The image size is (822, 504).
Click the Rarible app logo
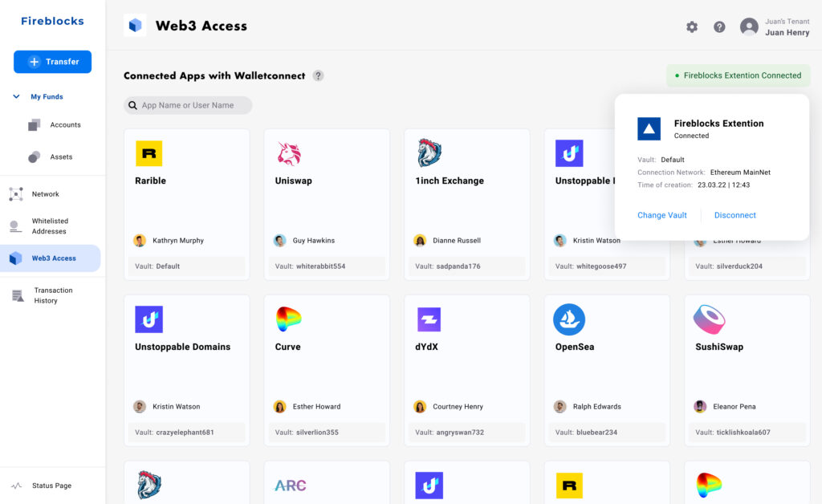(149, 153)
